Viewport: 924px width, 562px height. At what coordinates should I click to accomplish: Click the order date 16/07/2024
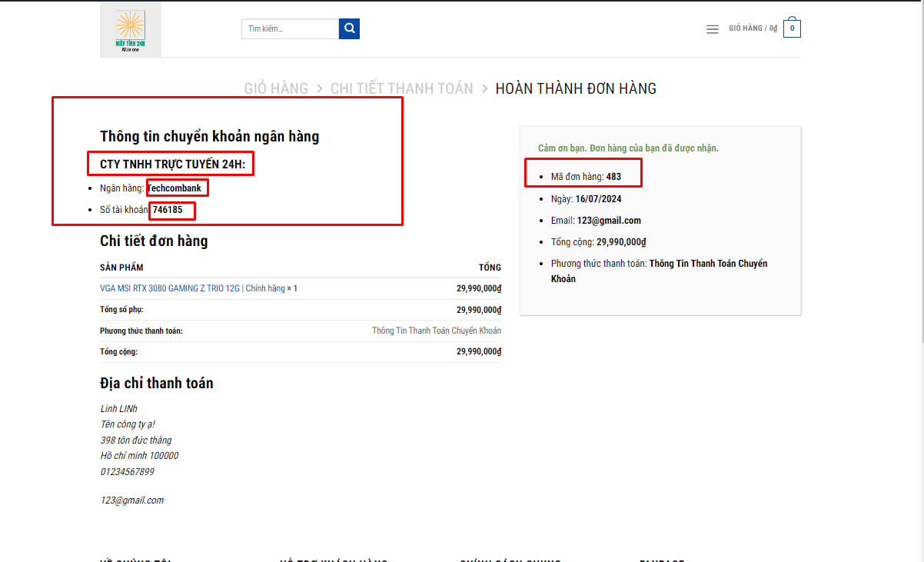599,198
